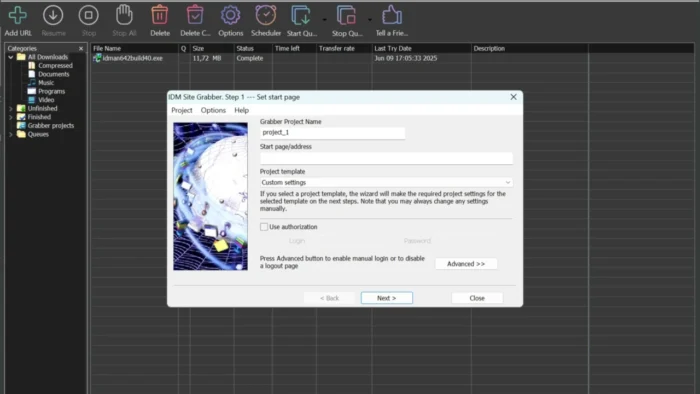Click the Delete Completed icon
The width and height of the screenshot is (700, 394).
pyautogui.click(x=195, y=16)
